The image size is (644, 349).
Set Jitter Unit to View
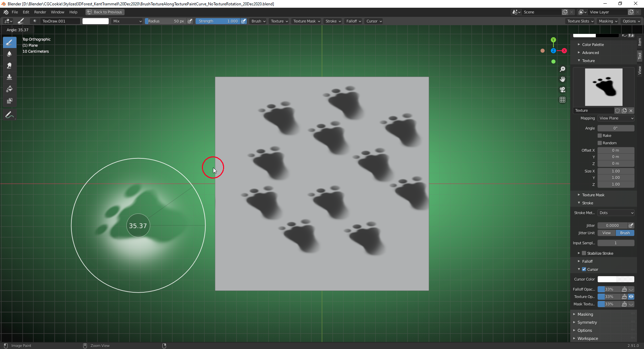[x=606, y=233]
